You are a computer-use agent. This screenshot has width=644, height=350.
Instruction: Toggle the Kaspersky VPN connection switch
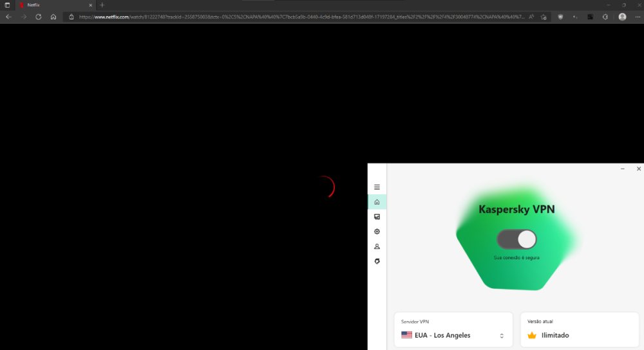(x=516, y=239)
